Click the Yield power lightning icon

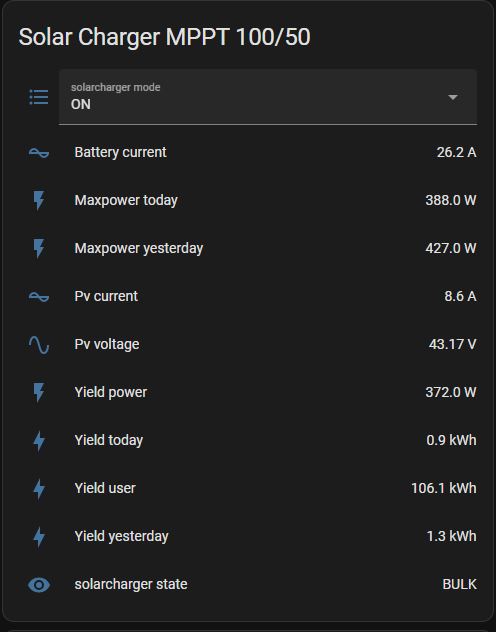click(39, 392)
